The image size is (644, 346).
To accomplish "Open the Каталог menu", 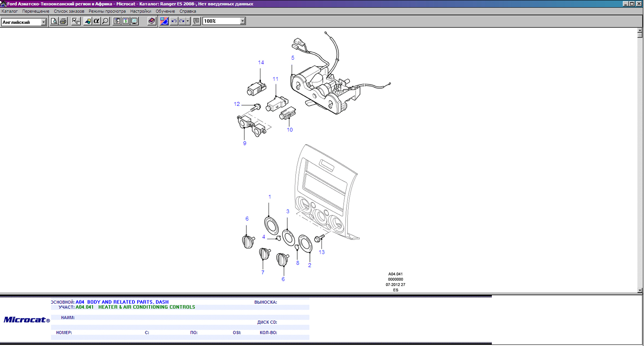I will (x=10, y=11).
